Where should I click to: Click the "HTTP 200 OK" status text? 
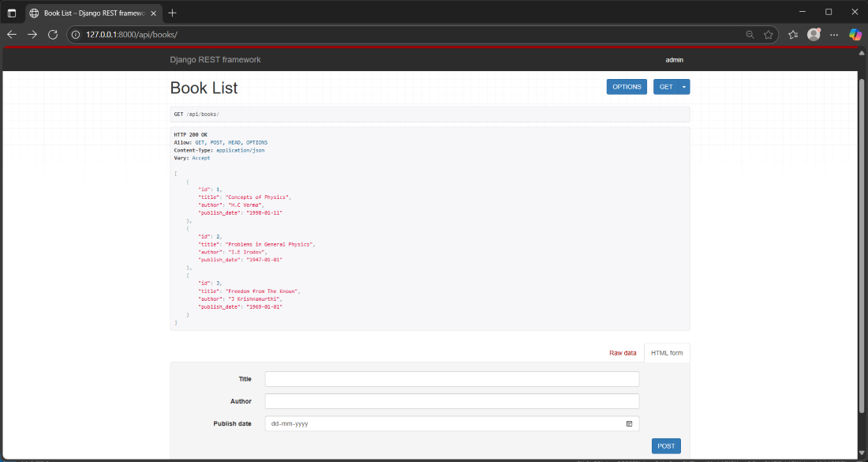point(190,134)
